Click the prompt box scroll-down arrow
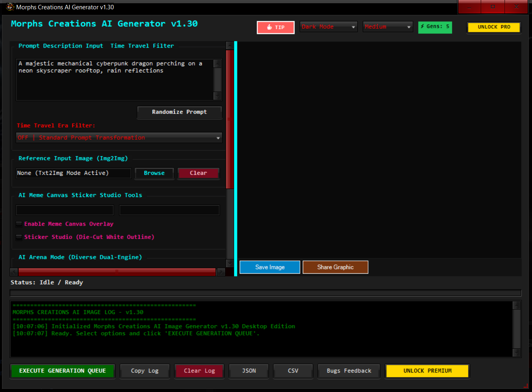This screenshot has width=532, height=392. (217, 96)
